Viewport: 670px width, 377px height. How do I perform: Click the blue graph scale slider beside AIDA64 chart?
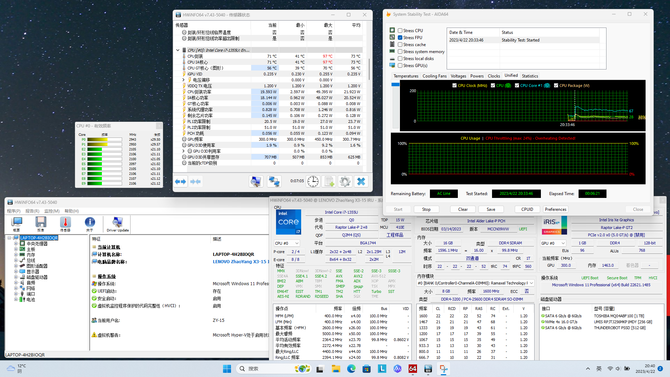[396, 85]
